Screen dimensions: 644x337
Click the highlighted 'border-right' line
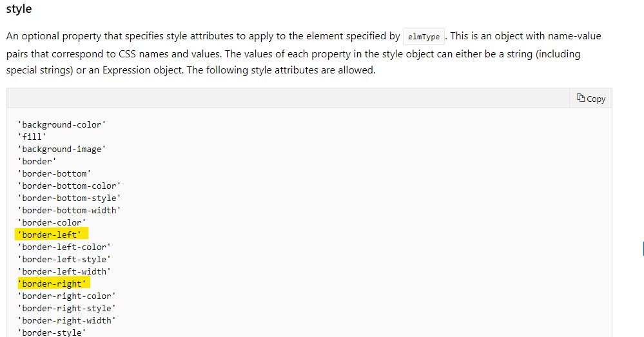(x=54, y=284)
